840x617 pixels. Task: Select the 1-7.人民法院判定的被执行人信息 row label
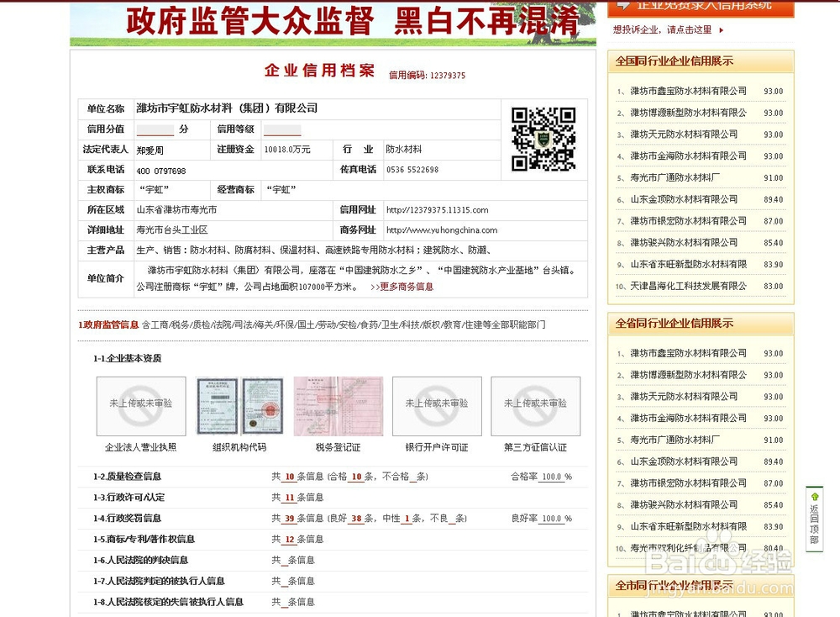(x=159, y=581)
